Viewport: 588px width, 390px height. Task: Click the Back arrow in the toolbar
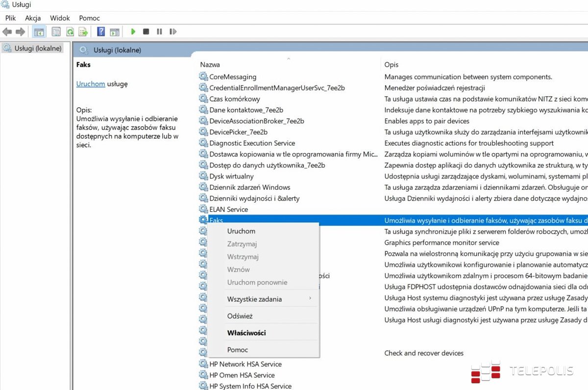[x=7, y=32]
